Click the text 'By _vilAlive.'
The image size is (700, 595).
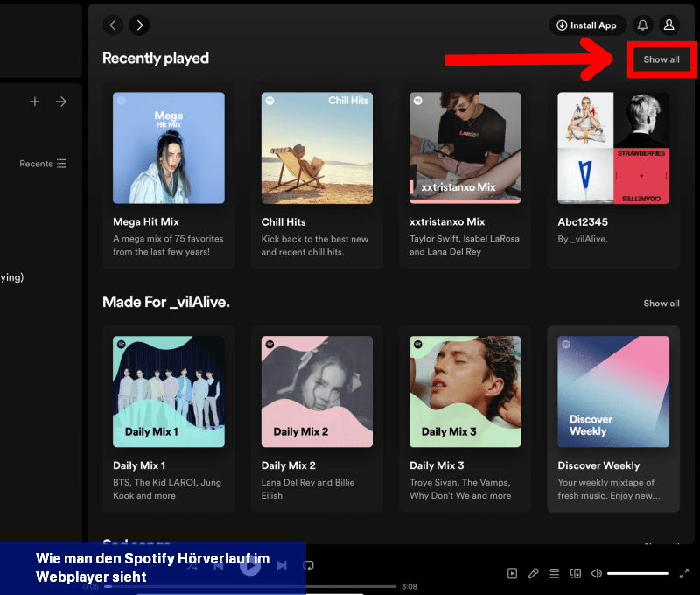(583, 239)
